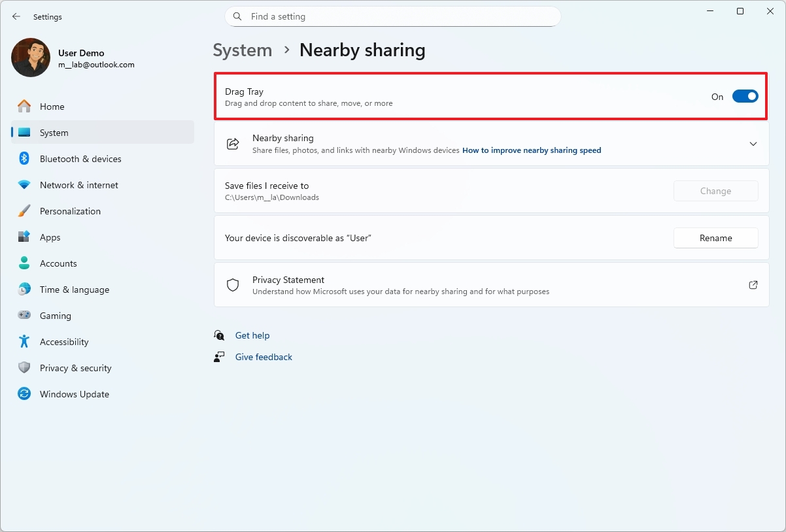
Task: Open Accessibility using its sidebar icon
Action: click(24, 341)
